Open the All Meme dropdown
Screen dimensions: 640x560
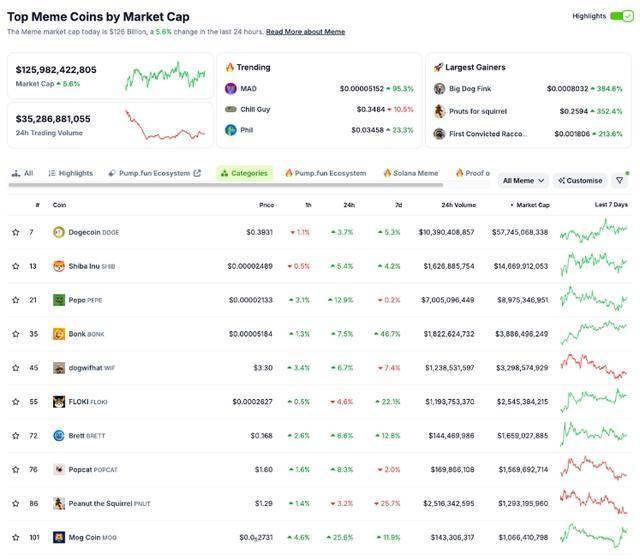(x=523, y=180)
